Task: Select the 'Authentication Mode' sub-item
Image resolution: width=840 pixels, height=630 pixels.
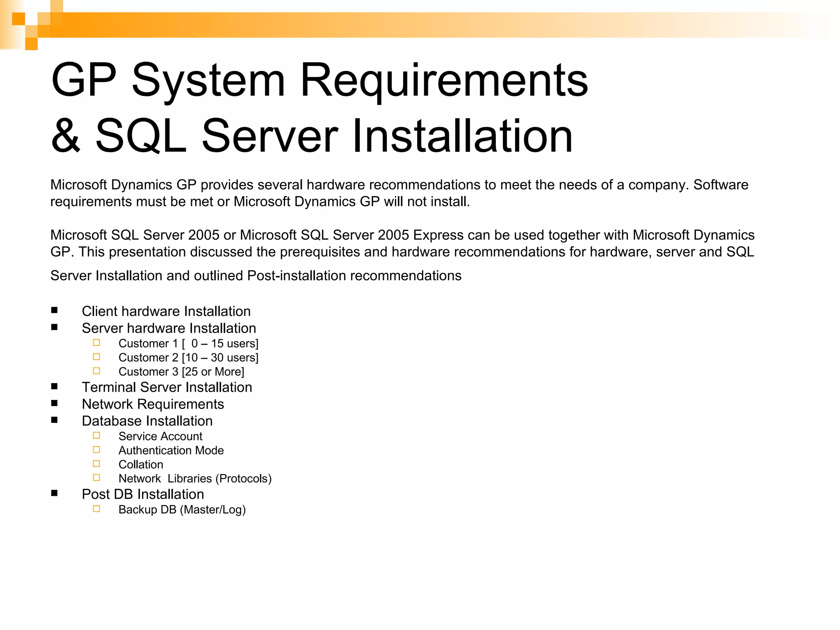Action: coord(171,450)
